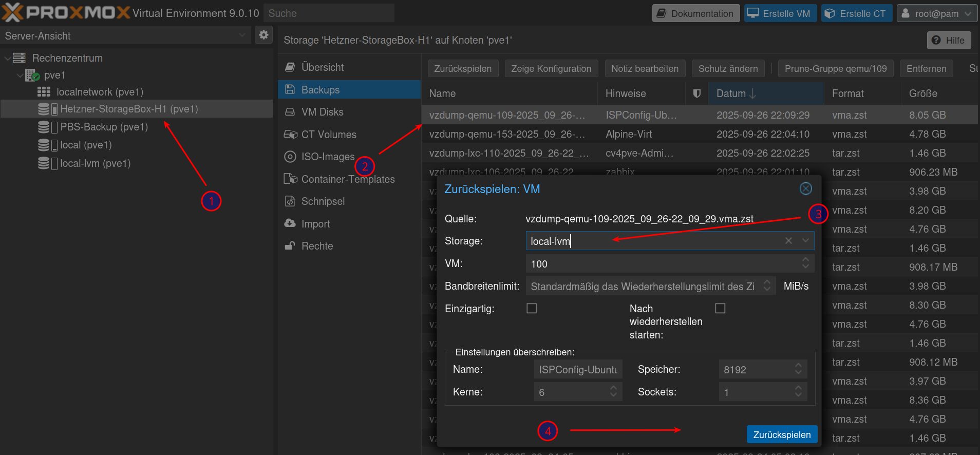Click the PBS-Backup storage icon
This screenshot has width=980, height=455.
pos(44,127)
